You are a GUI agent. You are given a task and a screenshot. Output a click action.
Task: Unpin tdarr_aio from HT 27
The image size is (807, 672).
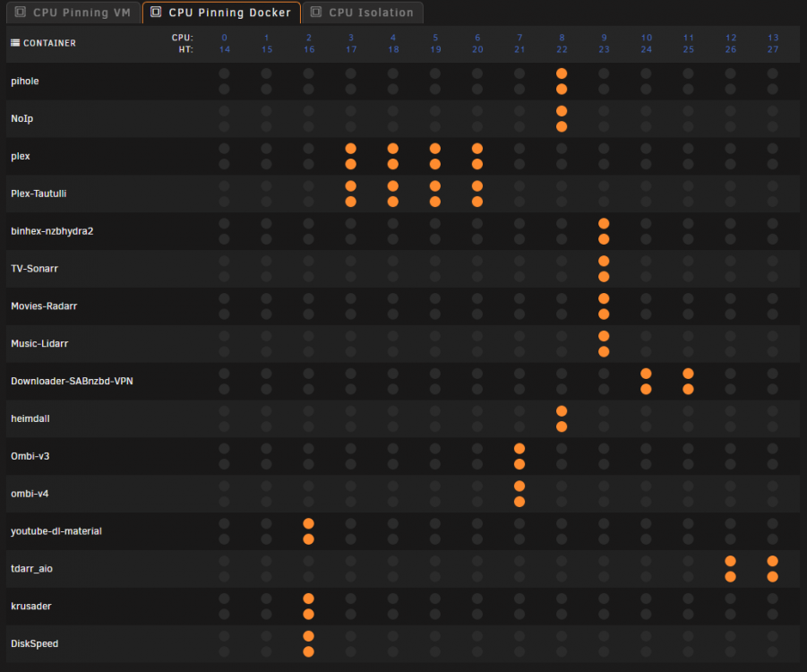(773, 577)
